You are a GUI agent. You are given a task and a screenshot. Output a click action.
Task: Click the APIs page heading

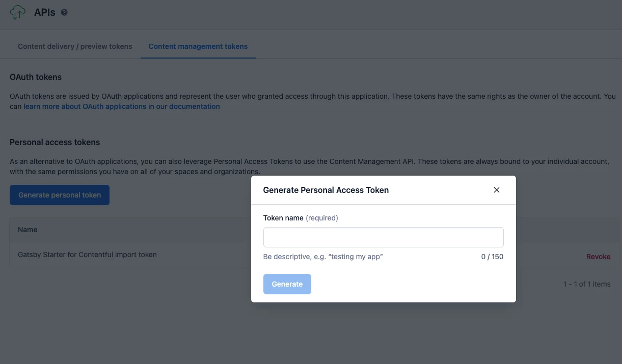pos(45,12)
